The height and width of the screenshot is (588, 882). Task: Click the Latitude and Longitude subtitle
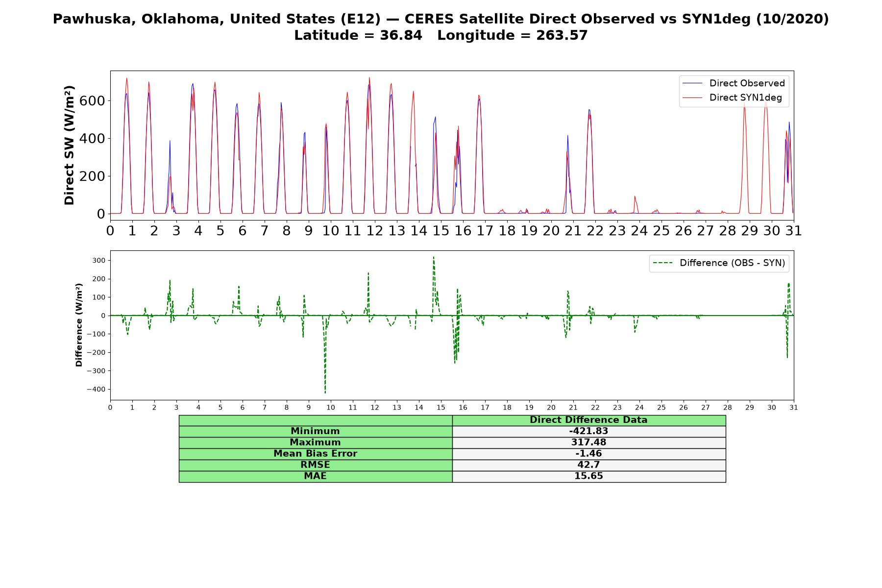tap(441, 36)
